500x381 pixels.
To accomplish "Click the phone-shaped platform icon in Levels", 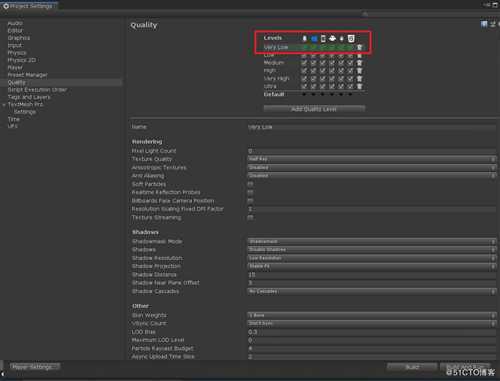I will [323, 39].
